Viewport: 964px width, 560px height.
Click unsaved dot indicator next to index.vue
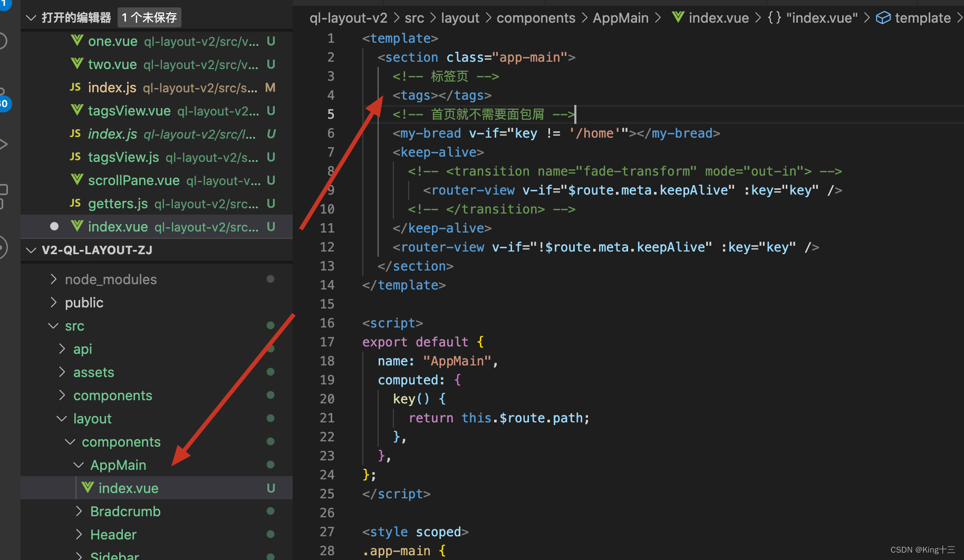pos(54,226)
